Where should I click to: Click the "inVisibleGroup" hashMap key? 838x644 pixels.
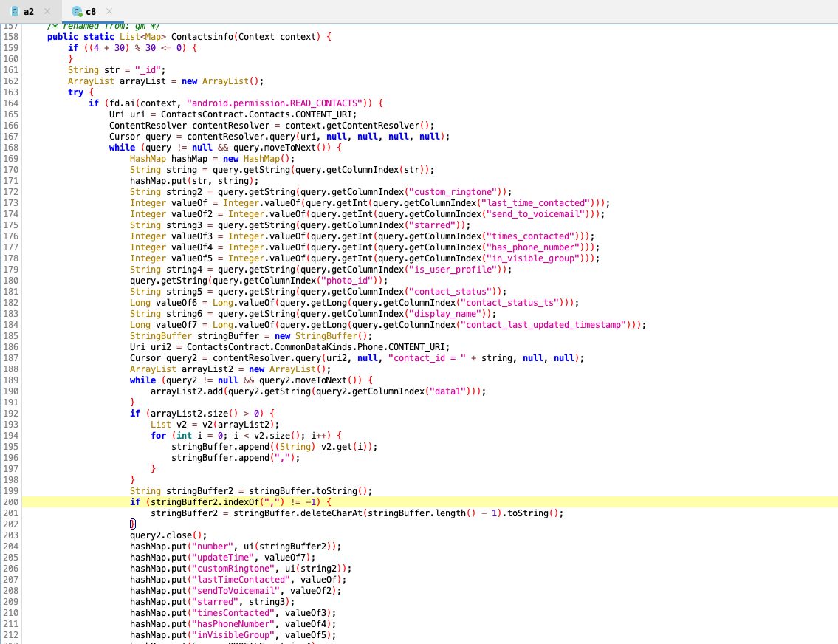pos(233,635)
